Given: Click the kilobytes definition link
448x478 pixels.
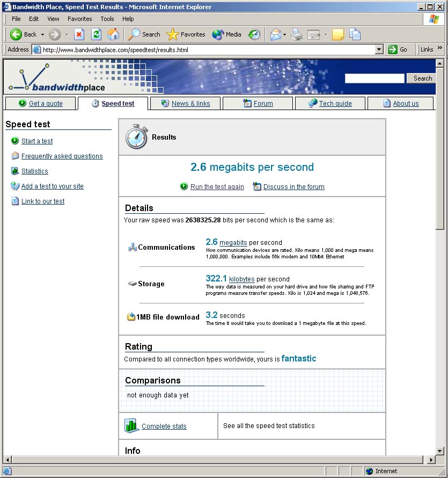Looking at the screenshot, I should pyautogui.click(x=242, y=279).
